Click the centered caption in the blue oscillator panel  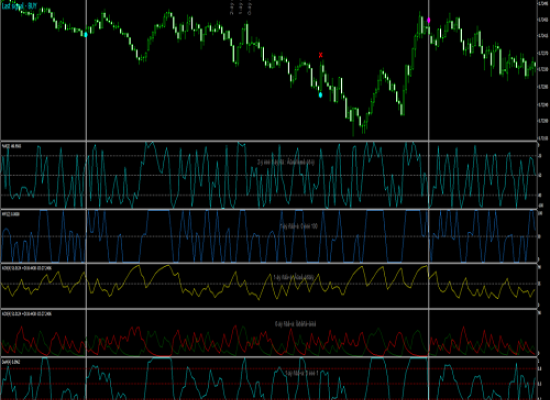click(x=299, y=226)
